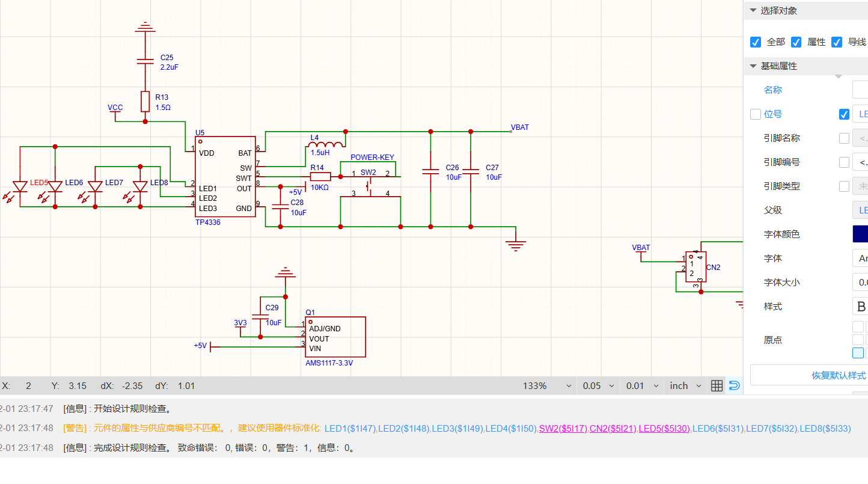The width and height of the screenshot is (868, 484).
Task: Uncheck the 全部 checkbox
Action: pos(756,42)
